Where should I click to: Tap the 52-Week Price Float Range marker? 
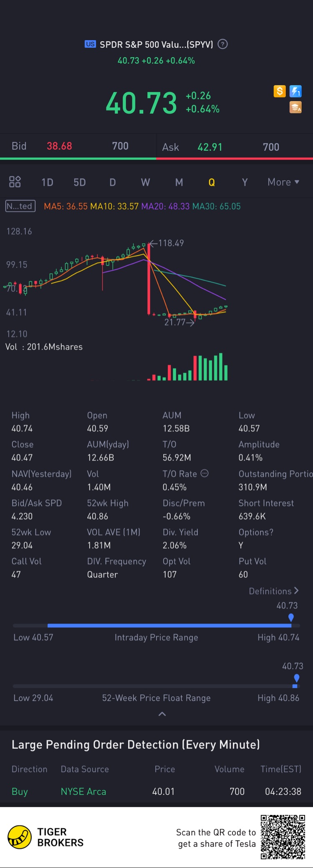tap(296, 678)
